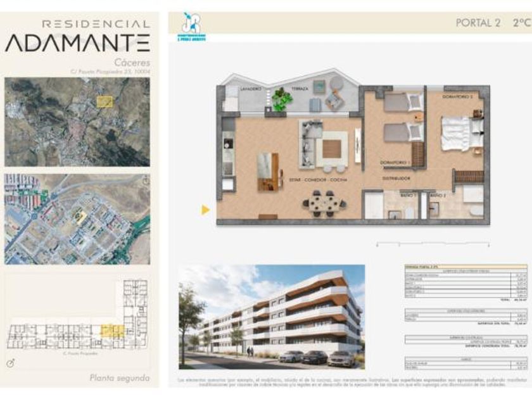Click the 'BAÑO 1' label
The height and width of the screenshot is (399, 532).
coord(408,196)
